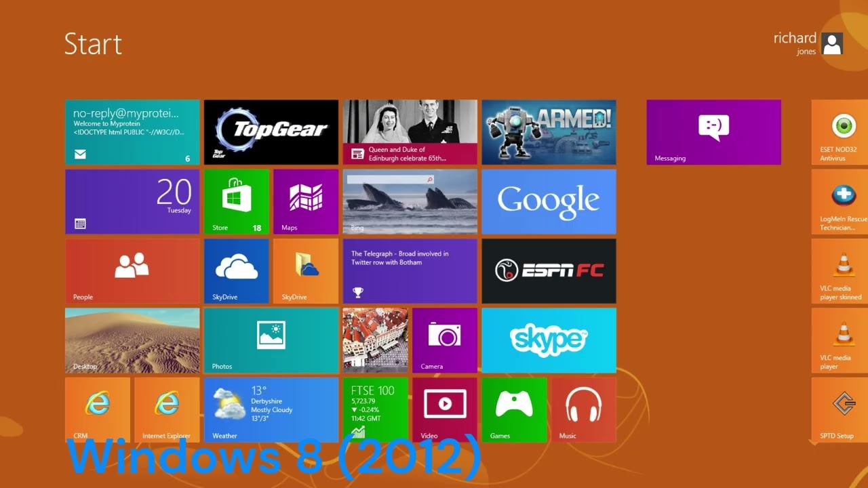Open the Messaging tile
The image size is (868, 488).
713,132
